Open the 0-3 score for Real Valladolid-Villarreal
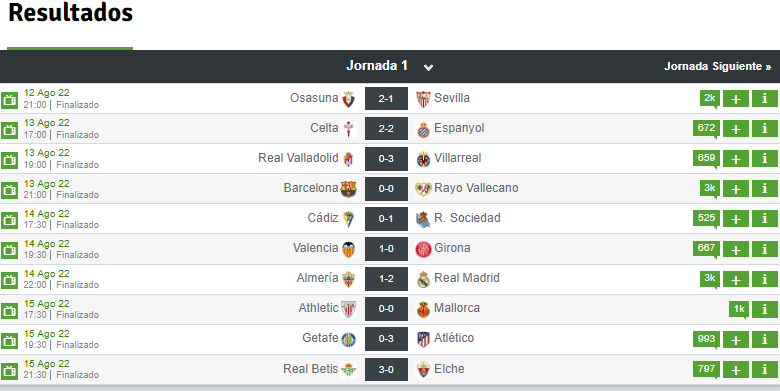This screenshot has height=391, width=780. [386, 159]
